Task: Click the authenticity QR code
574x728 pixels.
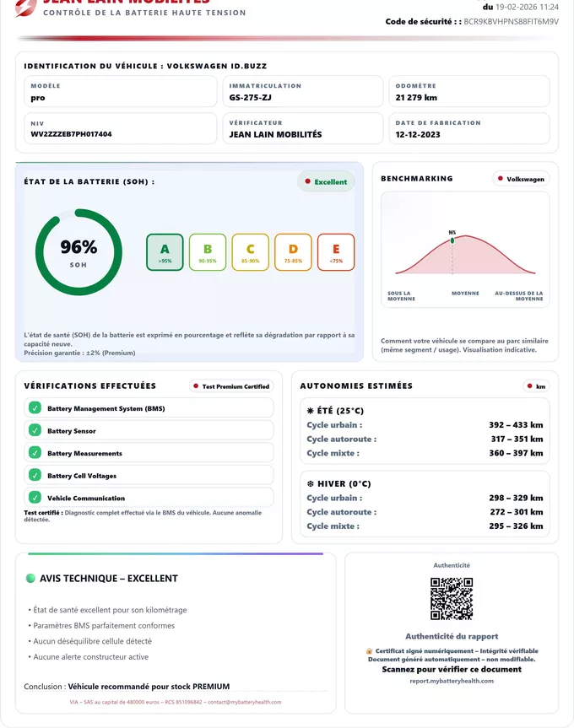Action: [x=452, y=598]
